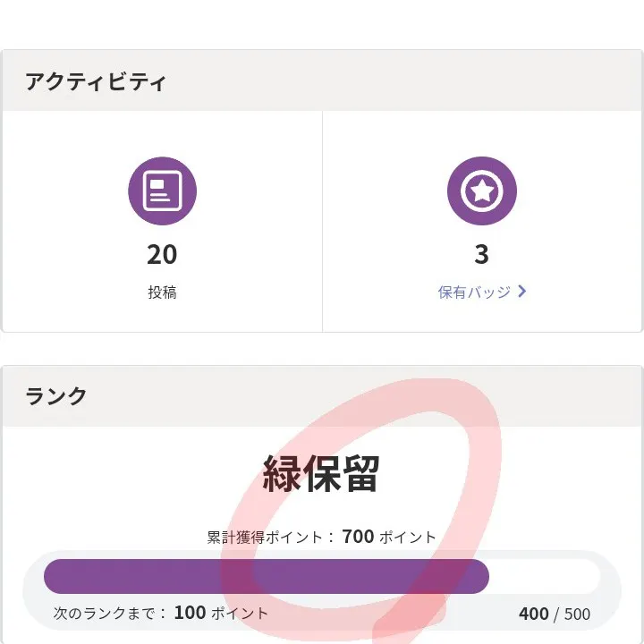644x644 pixels.
Task: Select the post count number 20
Action: click(x=162, y=255)
